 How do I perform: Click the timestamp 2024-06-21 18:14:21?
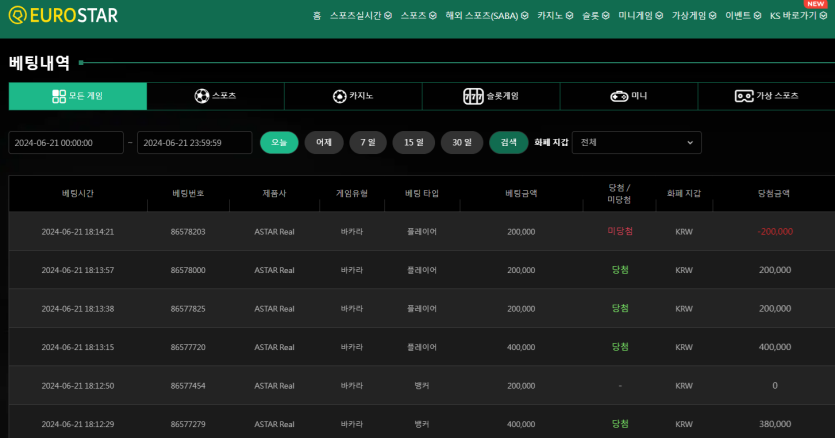(x=78, y=232)
